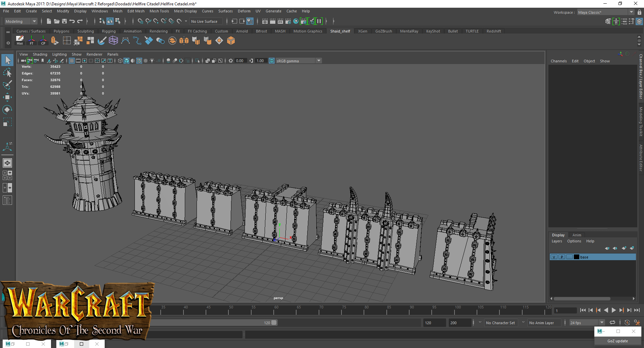Activate the Select arrow tool
This screenshot has height=348, width=644.
click(7, 60)
